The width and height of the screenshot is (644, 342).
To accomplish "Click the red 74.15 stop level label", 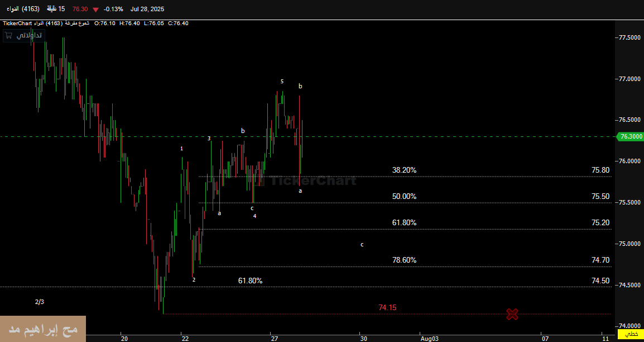I will pyautogui.click(x=387, y=307).
